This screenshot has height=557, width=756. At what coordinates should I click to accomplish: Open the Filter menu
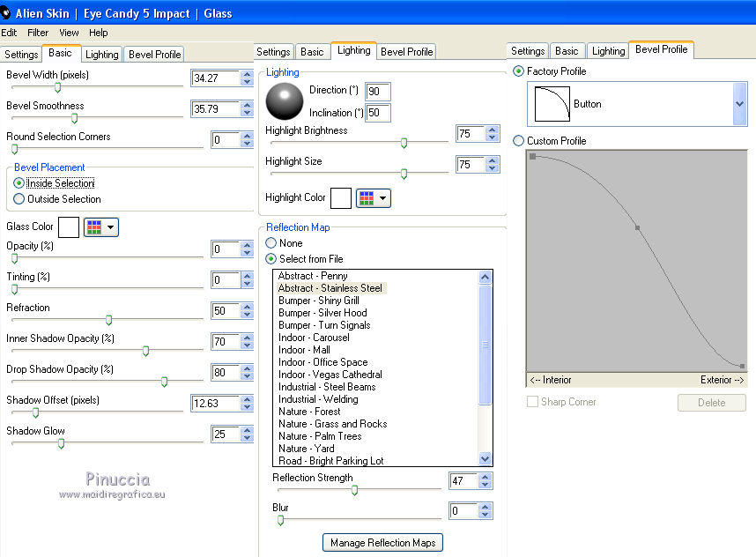click(38, 33)
